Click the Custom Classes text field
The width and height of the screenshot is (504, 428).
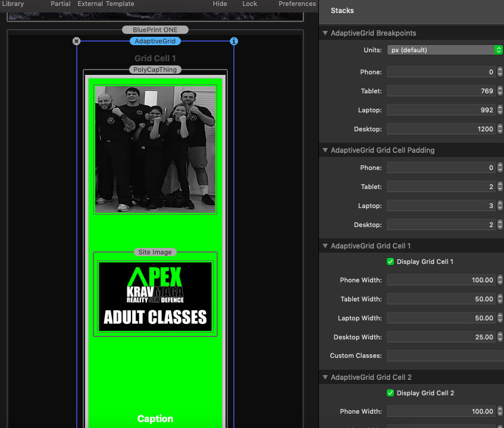point(445,355)
